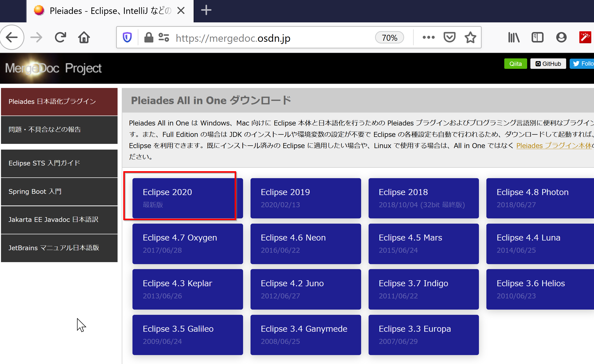Show site security padlock info
The height and width of the screenshot is (364, 594).
coord(149,38)
